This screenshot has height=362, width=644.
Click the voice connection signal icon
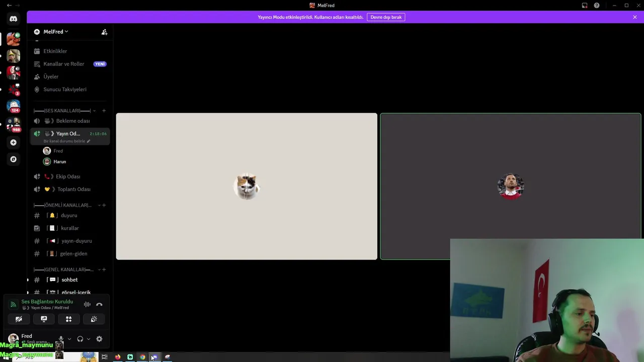(x=14, y=304)
